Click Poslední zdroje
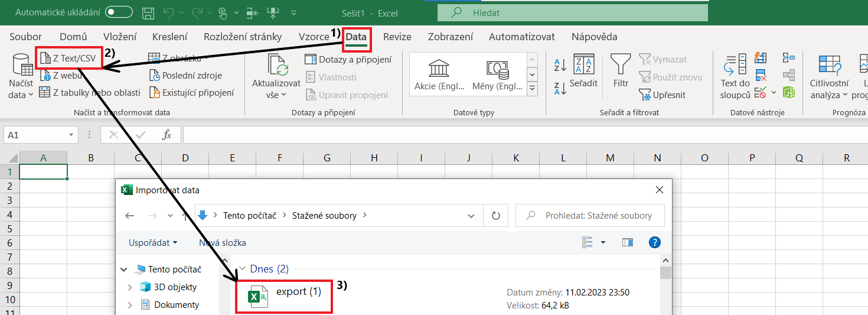Viewport: 868px width, 315px height. point(185,75)
